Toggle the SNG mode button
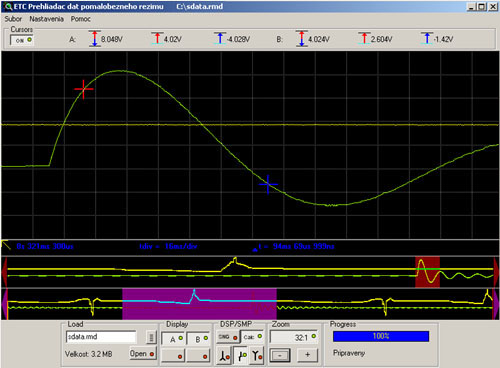Viewport: 500px width, 368px height. tap(228, 337)
